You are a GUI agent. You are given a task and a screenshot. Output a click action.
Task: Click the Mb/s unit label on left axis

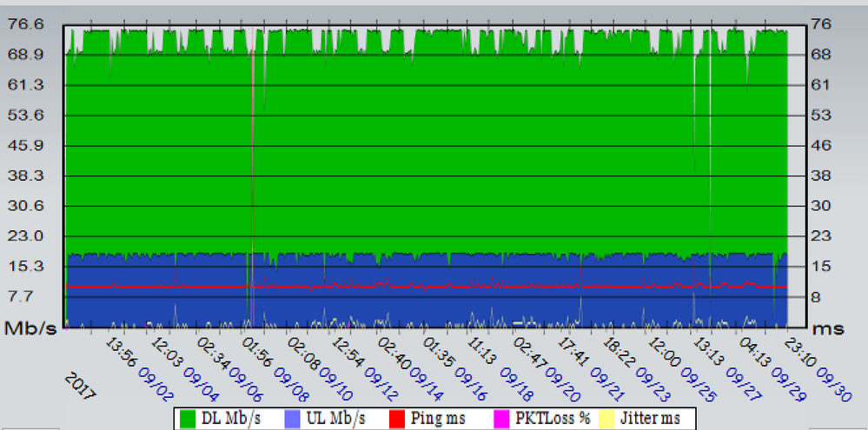pyautogui.click(x=32, y=328)
